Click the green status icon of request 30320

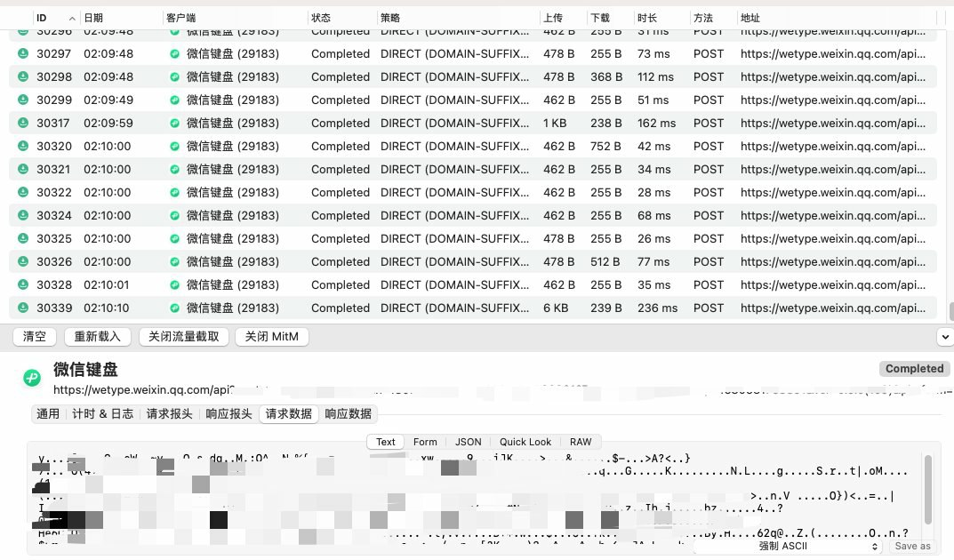tap(22, 146)
